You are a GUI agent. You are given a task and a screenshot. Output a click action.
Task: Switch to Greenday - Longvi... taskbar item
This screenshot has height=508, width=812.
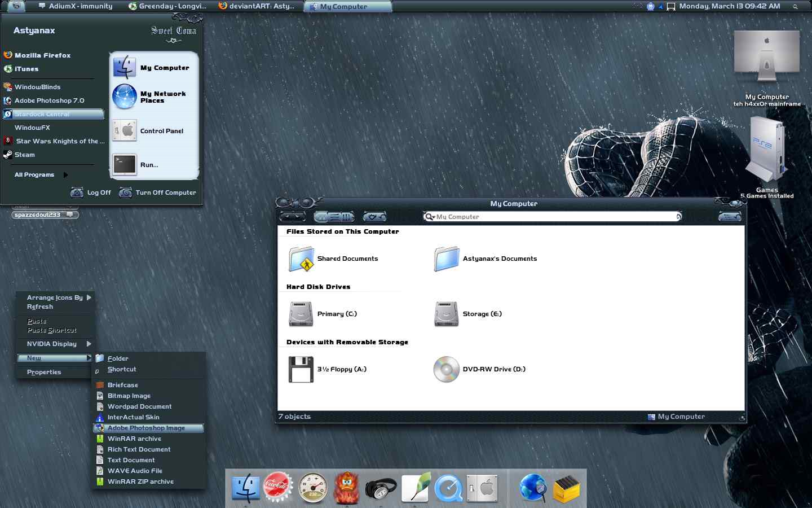167,6
